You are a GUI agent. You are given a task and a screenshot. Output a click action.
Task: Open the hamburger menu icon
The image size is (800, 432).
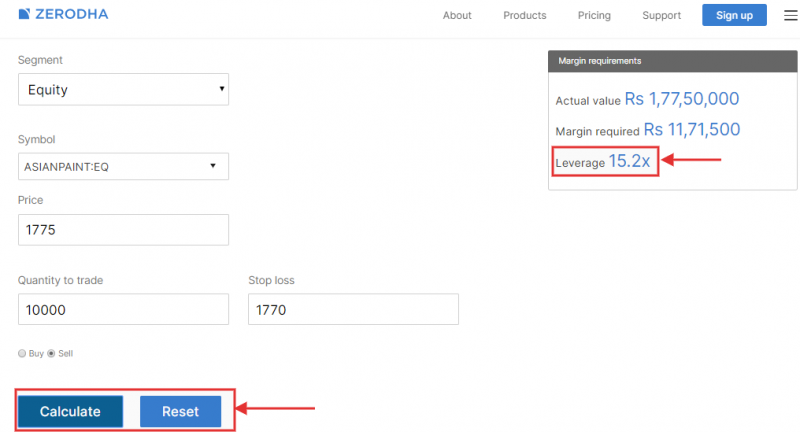(x=791, y=15)
